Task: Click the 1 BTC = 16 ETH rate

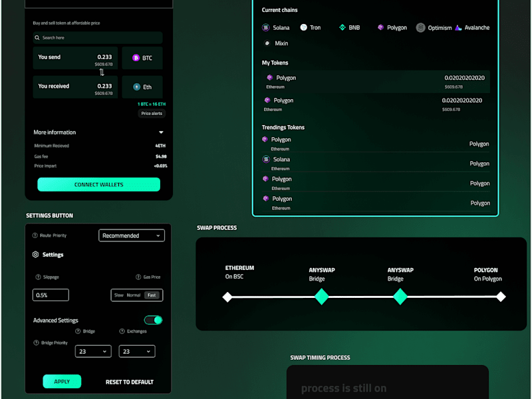Action: click(152, 104)
